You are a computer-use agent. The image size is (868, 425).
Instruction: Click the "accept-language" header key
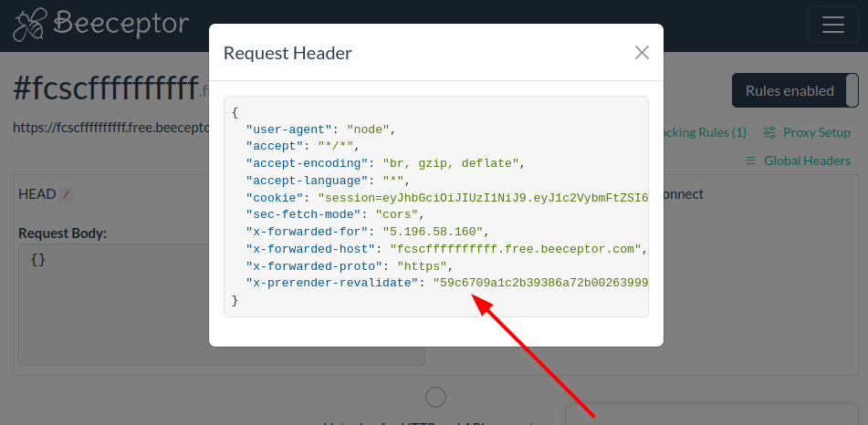coord(308,181)
